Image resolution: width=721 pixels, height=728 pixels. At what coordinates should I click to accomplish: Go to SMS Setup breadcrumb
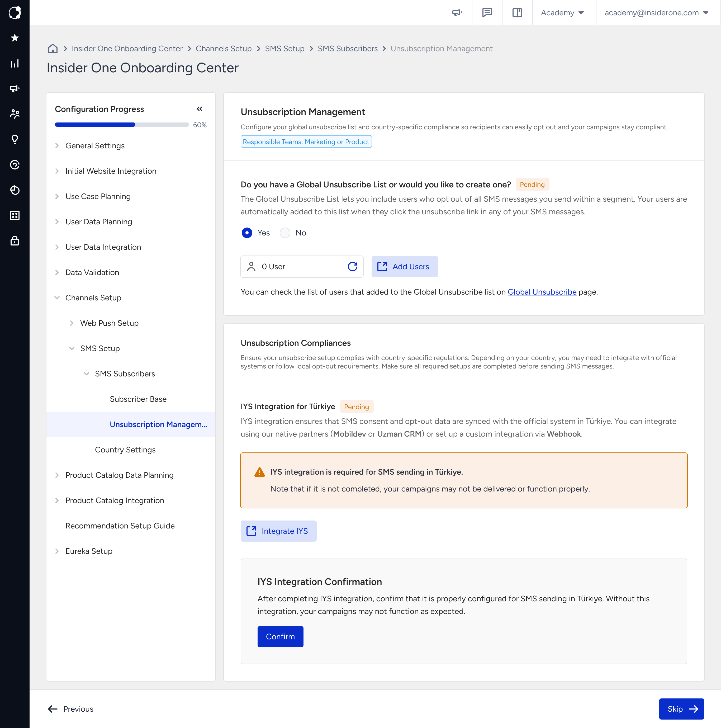pyautogui.click(x=284, y=49)
